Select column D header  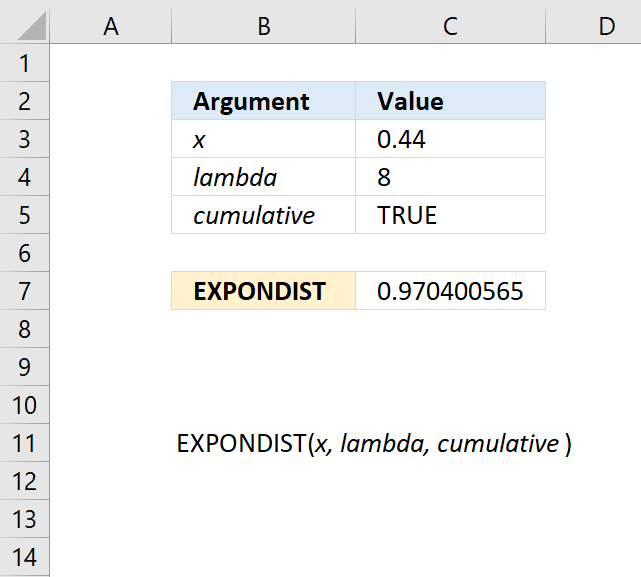click(x=594, y=25)
